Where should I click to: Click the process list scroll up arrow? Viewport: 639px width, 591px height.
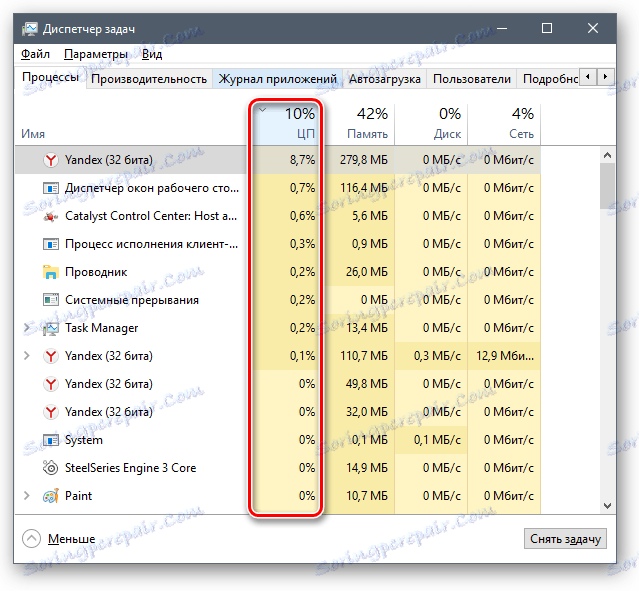[607, 155]
